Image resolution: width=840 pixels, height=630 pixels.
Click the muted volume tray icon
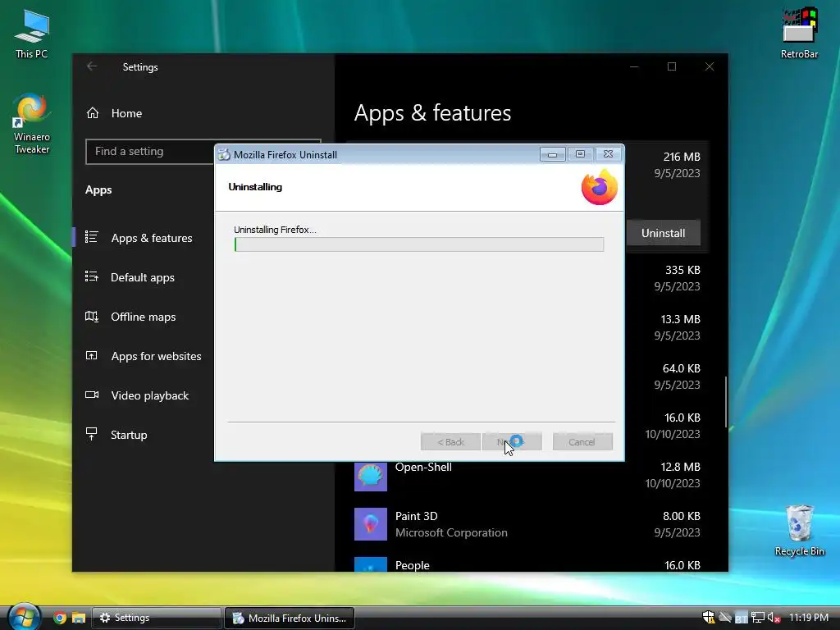pyautogui.click(x=774, y=618)
